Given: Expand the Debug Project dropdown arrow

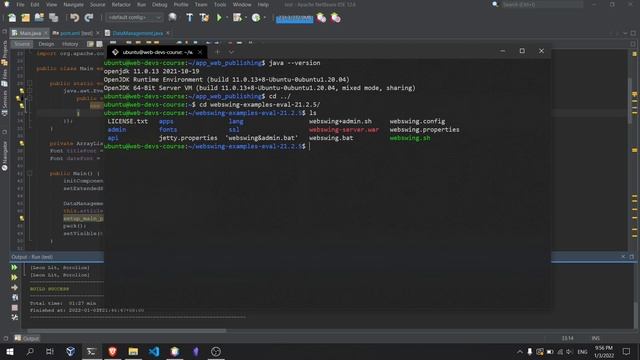Looking at the screenshot, I should tap(246, 18).
